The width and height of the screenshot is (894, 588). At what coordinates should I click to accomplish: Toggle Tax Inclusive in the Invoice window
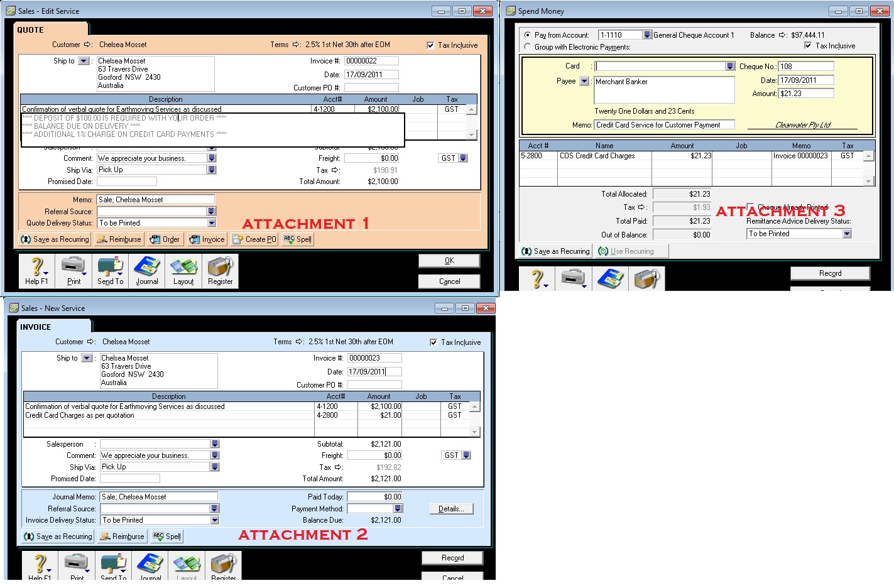[433, 342]
